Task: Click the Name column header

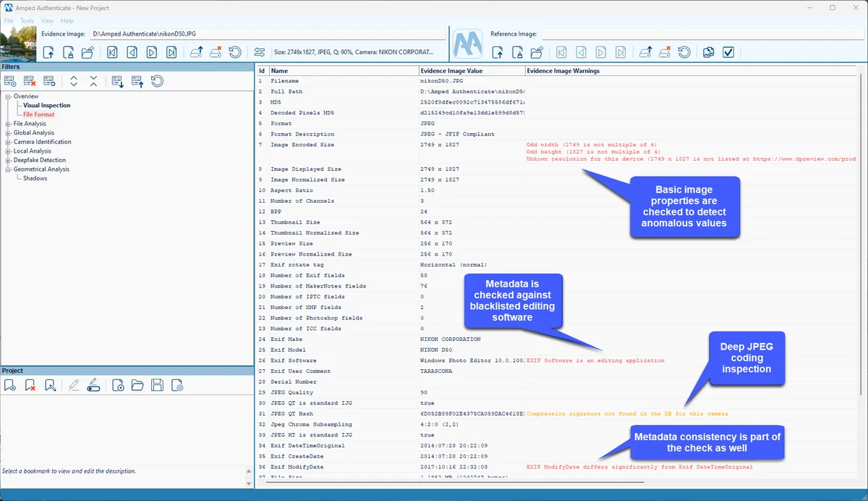Action: pyautogui.click(x=344, y=71)
